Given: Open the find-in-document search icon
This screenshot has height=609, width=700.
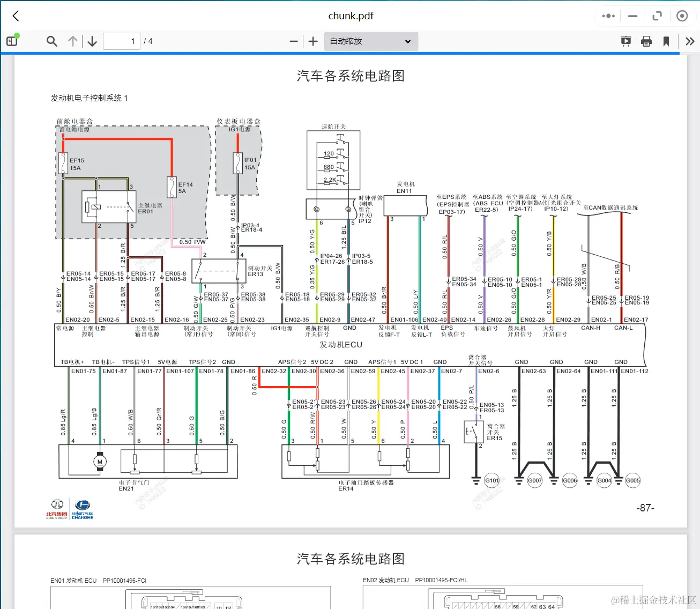Looking at the screenshot, I should [52, 41].
